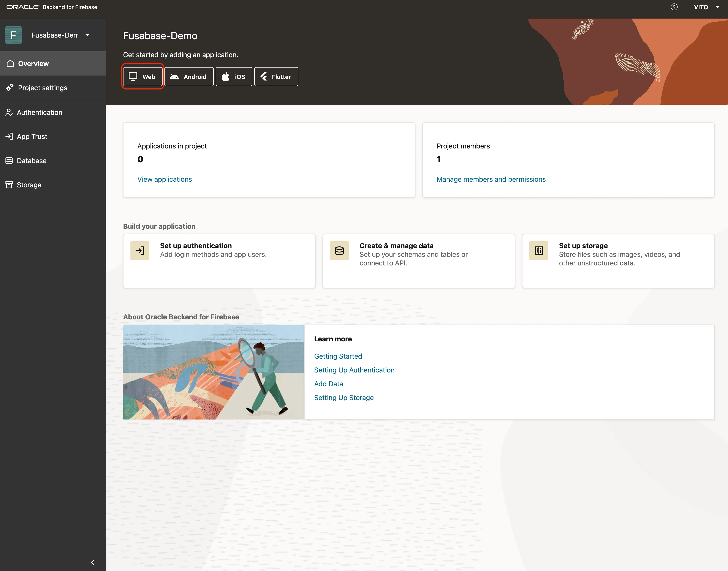This screenshot has height=571, width=728.
Task: Open Project settings in the sidebar
Action: (x=53, y=88)
